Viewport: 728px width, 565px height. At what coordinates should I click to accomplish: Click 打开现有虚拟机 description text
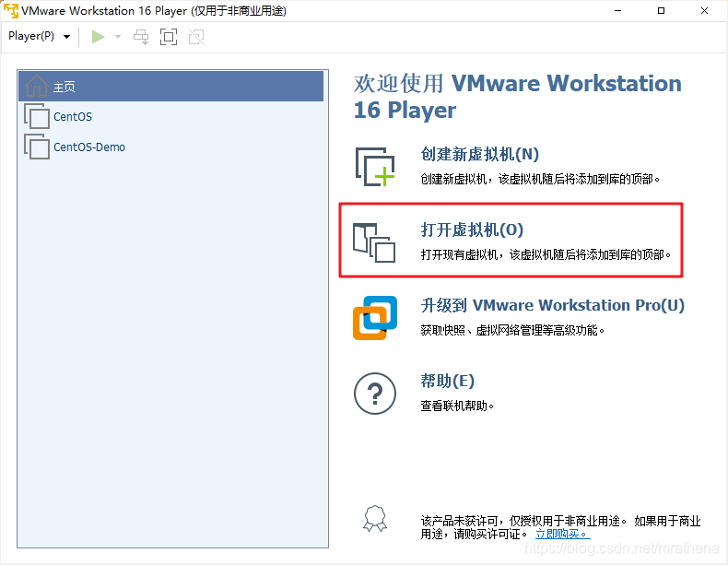(x=546, y=255)
